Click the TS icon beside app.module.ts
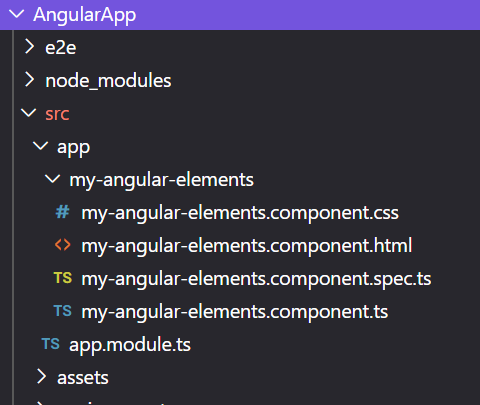 [51, 344]
